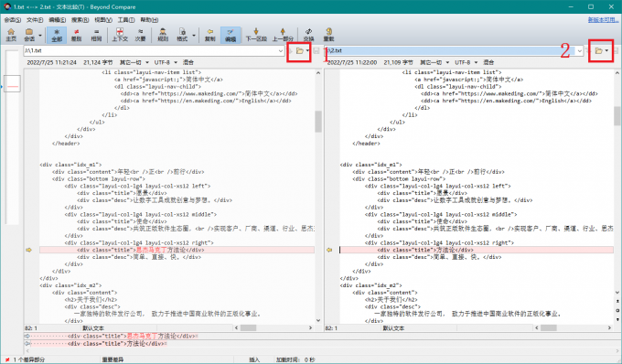Open the 视图(V) menu
This screenshot has width=622, height=364.
click(x=103, y=20)
